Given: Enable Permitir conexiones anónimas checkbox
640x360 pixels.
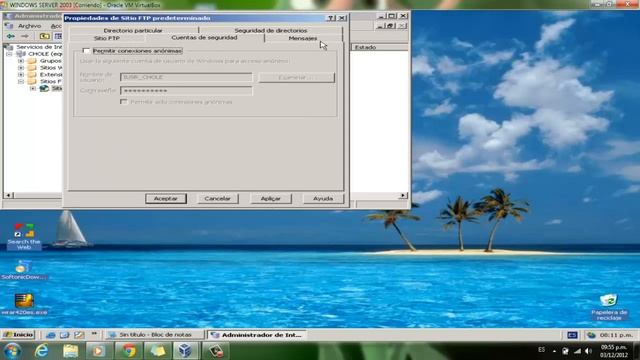Looking at the screenshot, I should coord(86,51).
